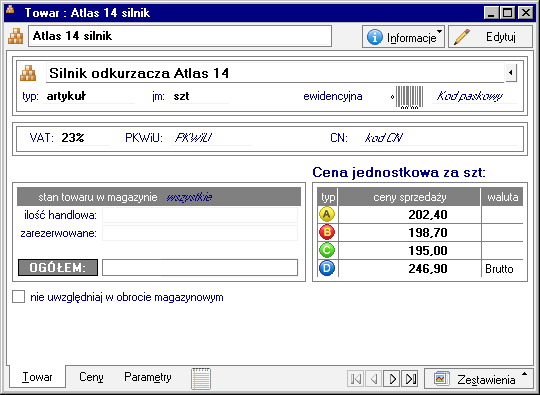Go to the first record
Screen dimensions: 540x395
coord(356,379)
